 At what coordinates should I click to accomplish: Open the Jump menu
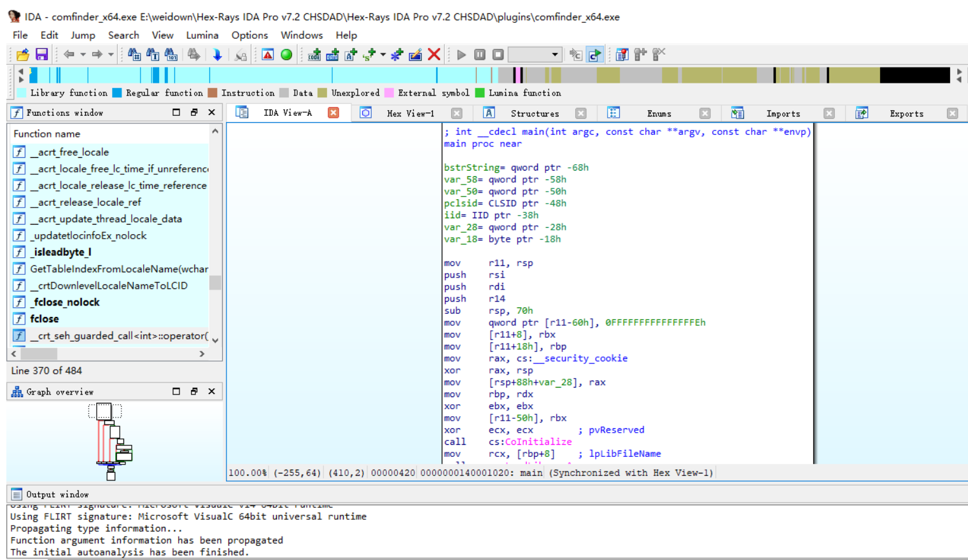[83, 35]
